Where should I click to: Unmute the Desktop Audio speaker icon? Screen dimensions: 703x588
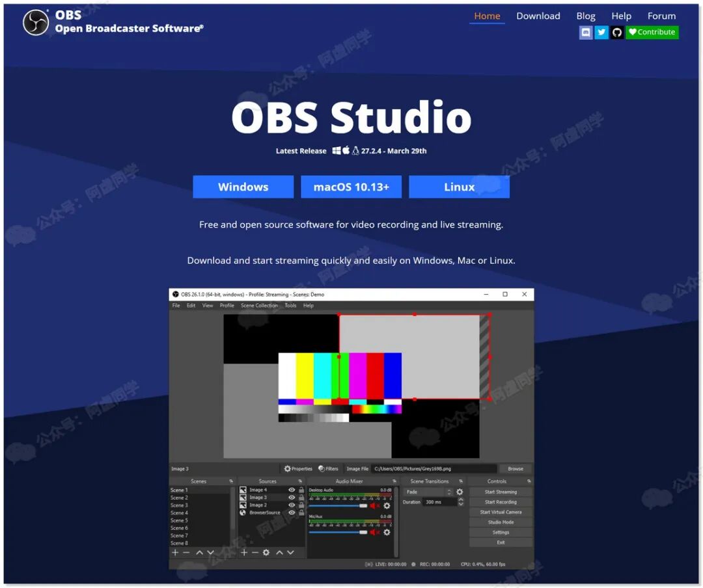tap(374, 506)
